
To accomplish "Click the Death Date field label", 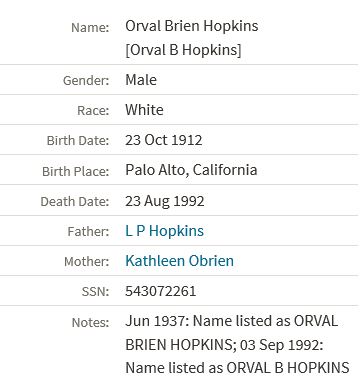I will [x=75, y=202].
